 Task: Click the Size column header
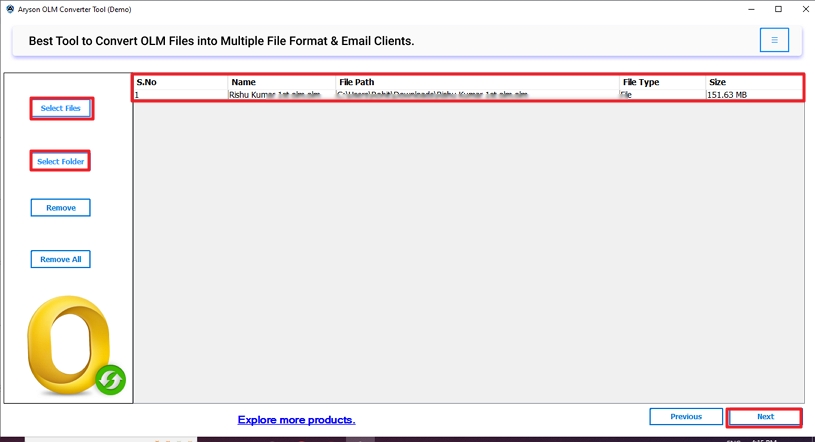(754, 82)
